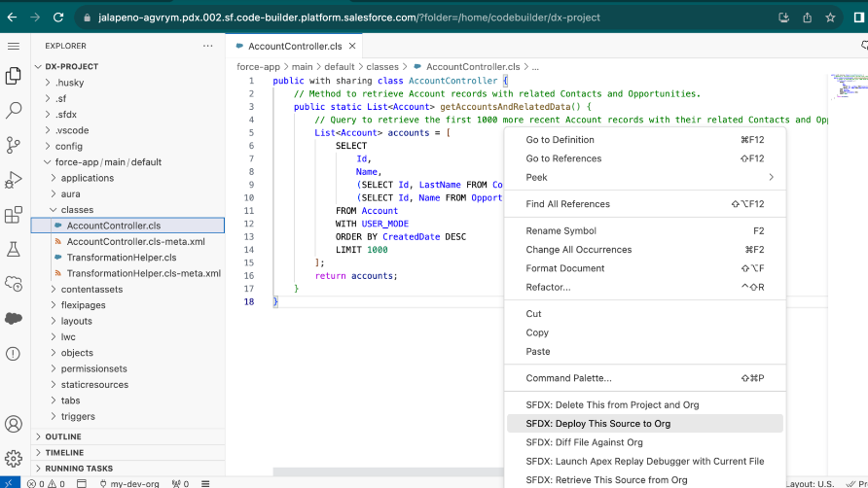
Task: Click the Salesforce cloud icon in sidebar
Action: (x=14, y=318)
